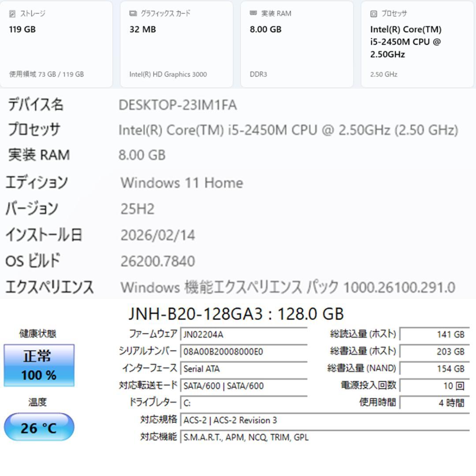
Task: Click the 正常 100 % health status button
Action: [x=39, y=365]
